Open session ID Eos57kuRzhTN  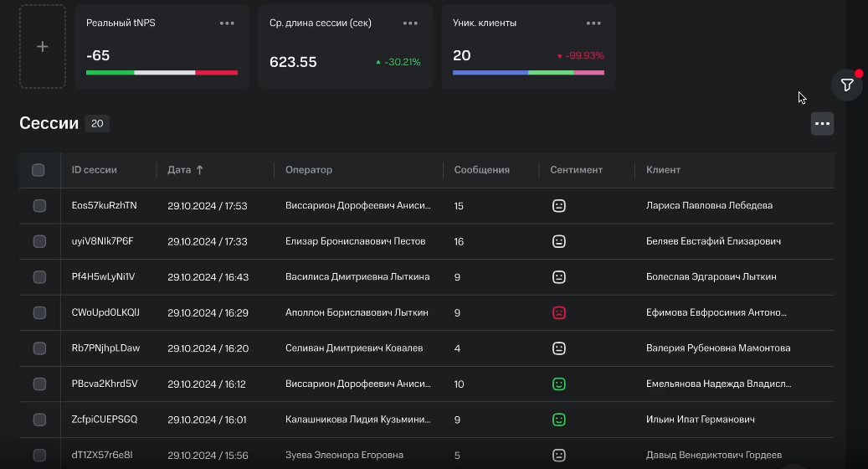(104, 205)
